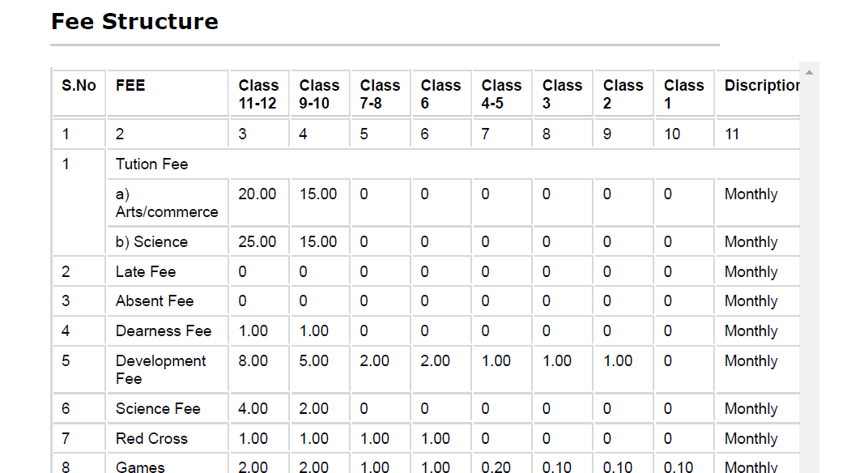
Task: Select the Class 9-10 column header
Action: click(319, 94)
